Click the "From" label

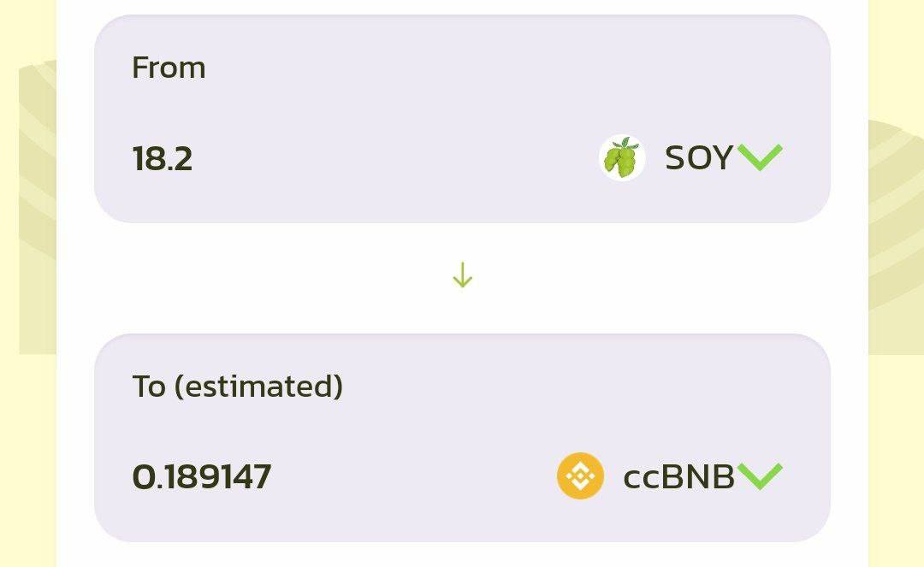[x=169, y=68]
